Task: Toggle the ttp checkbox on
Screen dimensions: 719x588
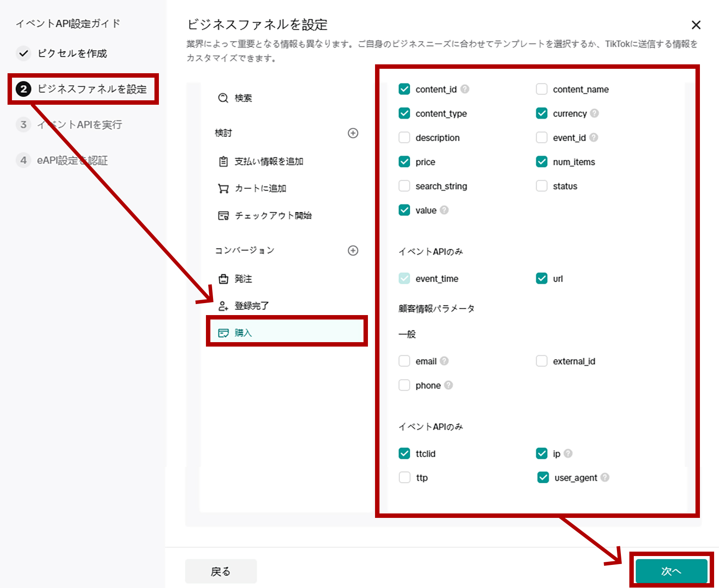Action: [404, 478]
